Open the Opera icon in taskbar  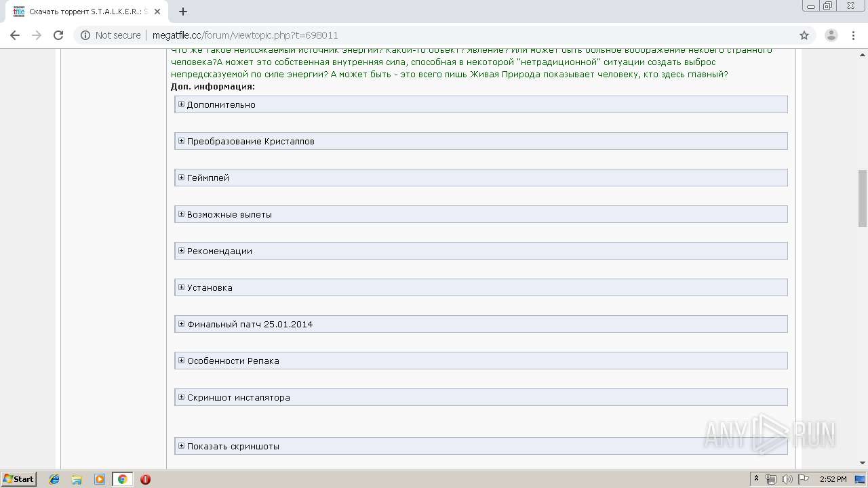coord(145,479)
